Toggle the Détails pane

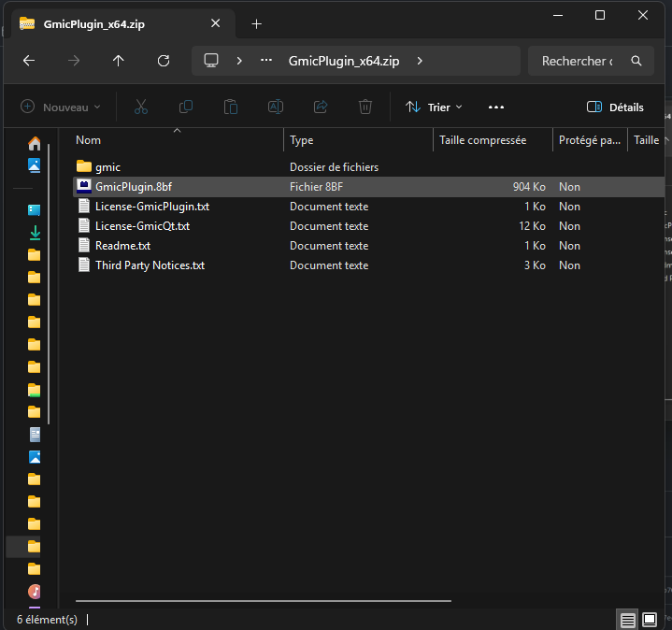click(x=615, y=107)
